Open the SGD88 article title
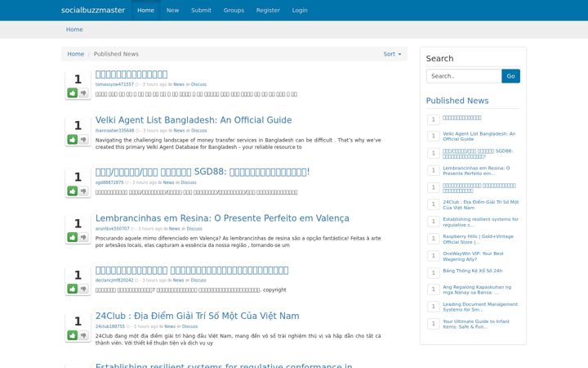 [203, 172]
